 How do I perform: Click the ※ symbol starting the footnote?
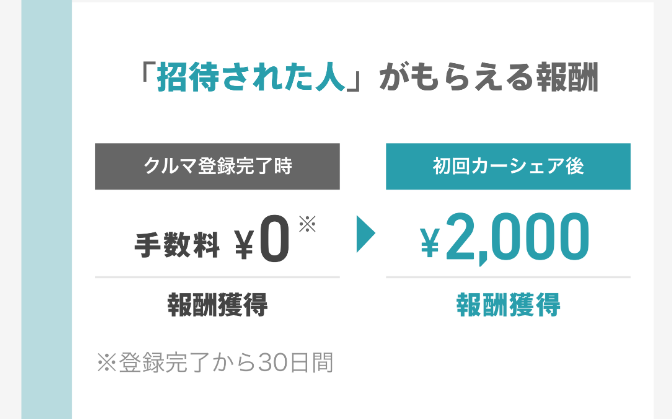pyautogui.click(x=107, y=363)
